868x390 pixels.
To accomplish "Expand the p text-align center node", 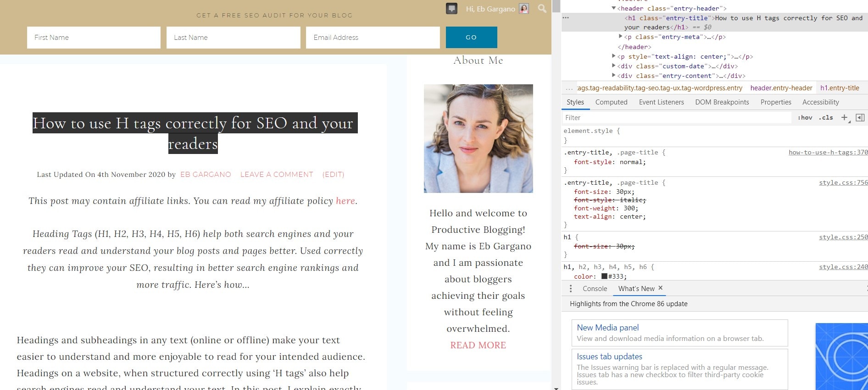I will click(613, 56).
